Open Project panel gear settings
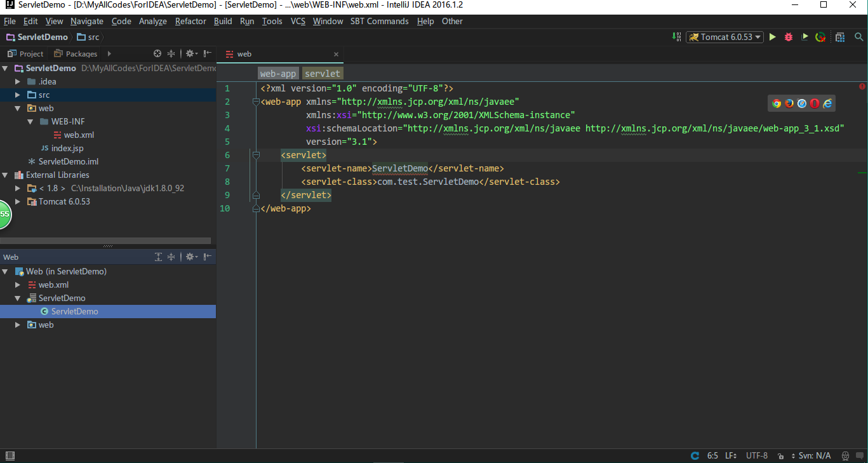 pyautogui.click(x=191, y=53)
